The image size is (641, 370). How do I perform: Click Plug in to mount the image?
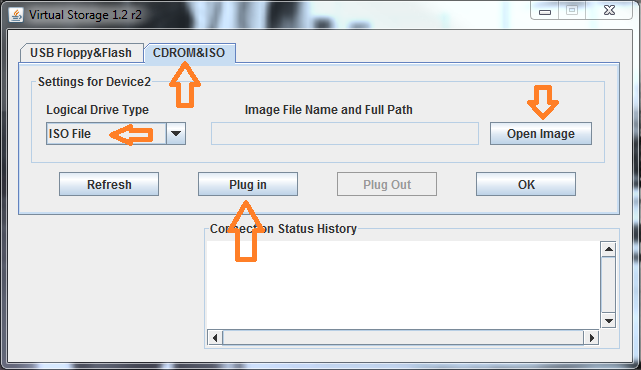(x=248, y=184)
